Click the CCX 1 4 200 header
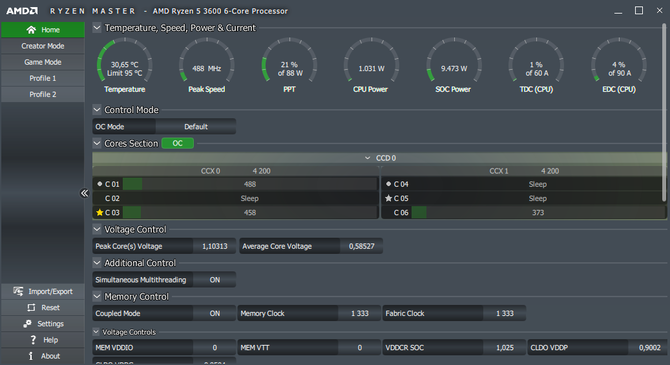 524,171
